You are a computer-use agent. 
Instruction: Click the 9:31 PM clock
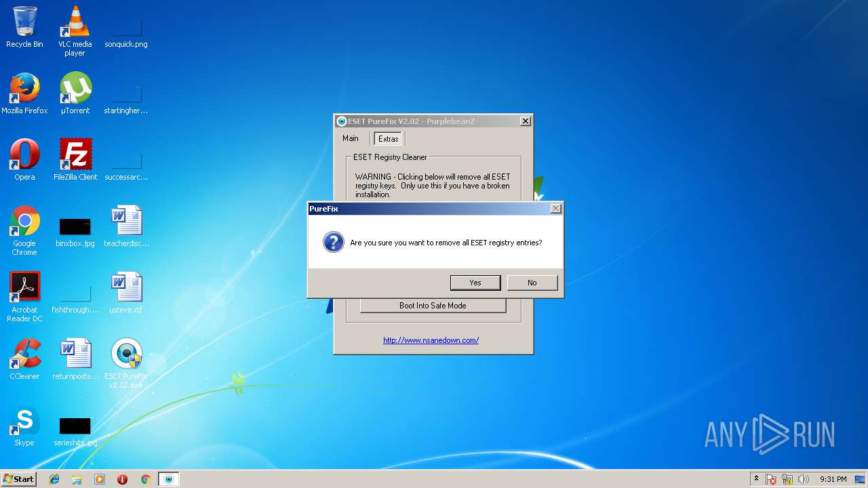pos(833,479)
